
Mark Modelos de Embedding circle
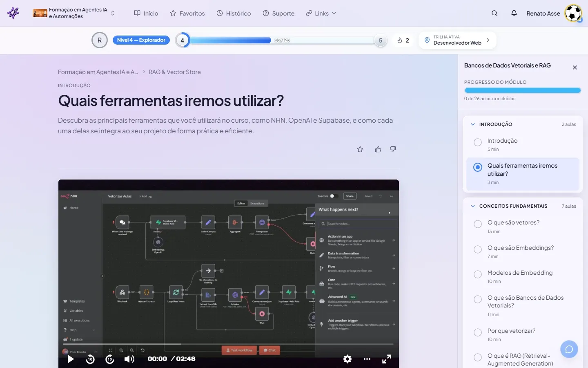478,274
